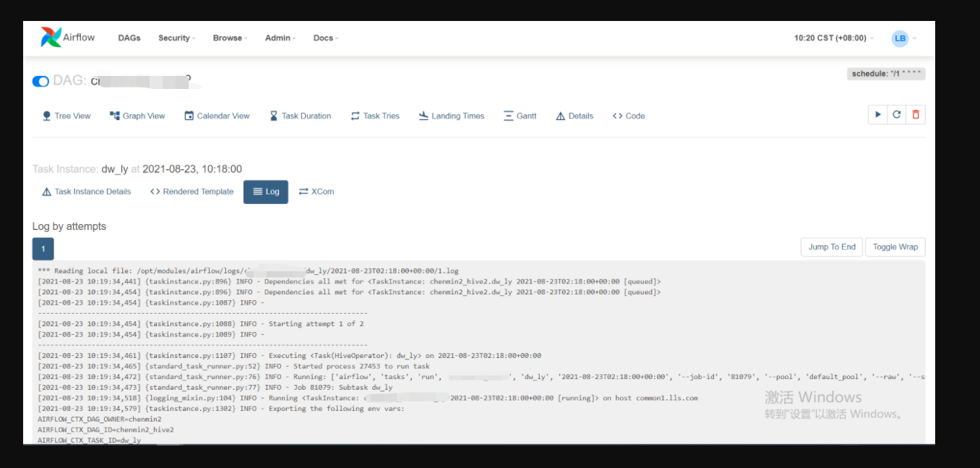Trigger the DAG with the play icon
The width and height of the screenshot is (980, 468).
[877, 114]
